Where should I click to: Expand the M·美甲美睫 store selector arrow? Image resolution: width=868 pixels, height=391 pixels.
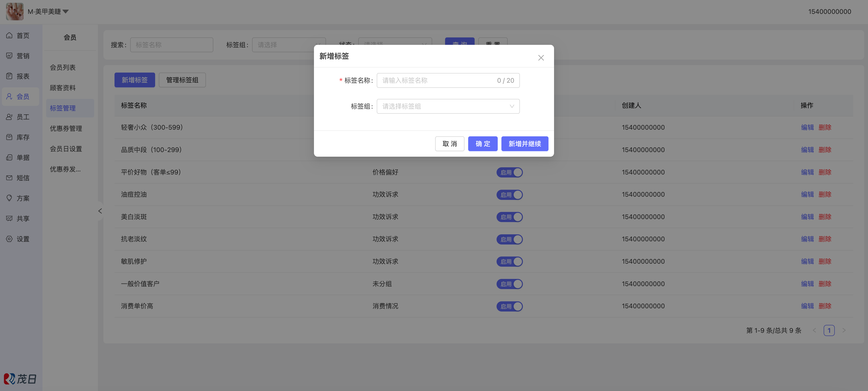66,12
